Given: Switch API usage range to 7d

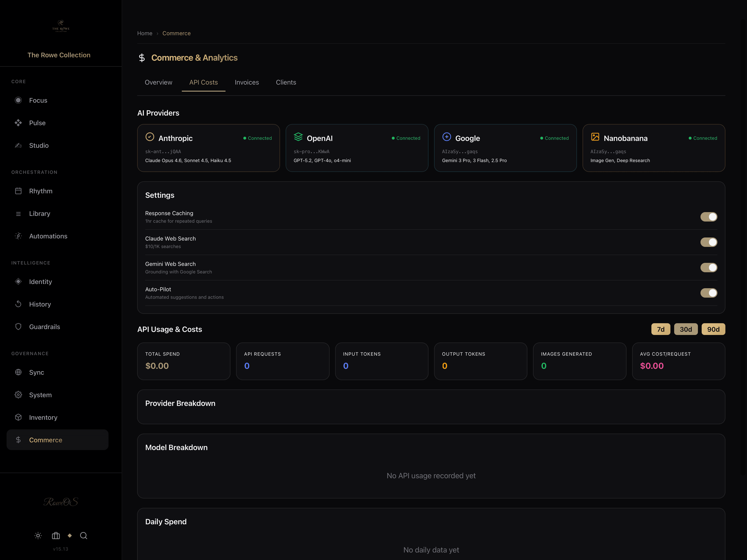Looking at the screenshot, I should [661, 329].
